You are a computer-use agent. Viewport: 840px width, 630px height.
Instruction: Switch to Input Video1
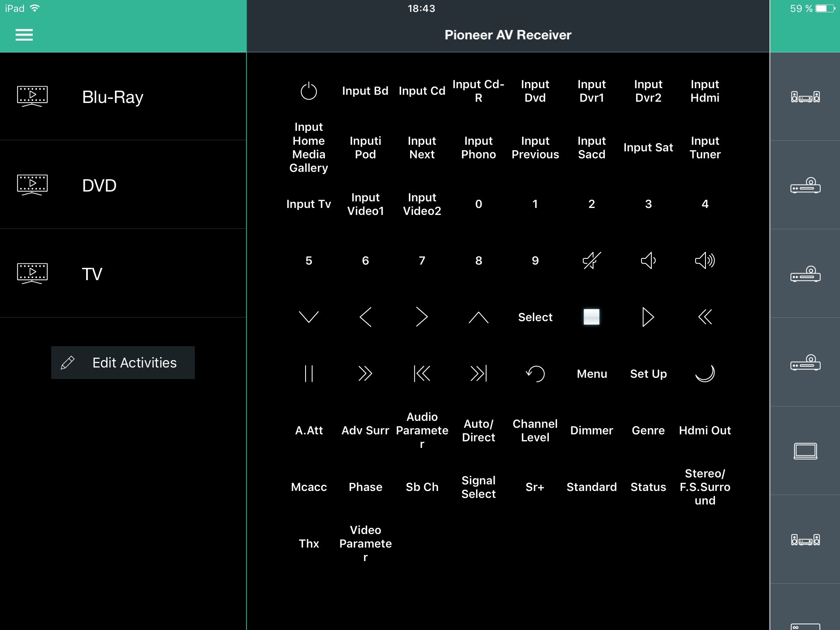tap(365, 204)
